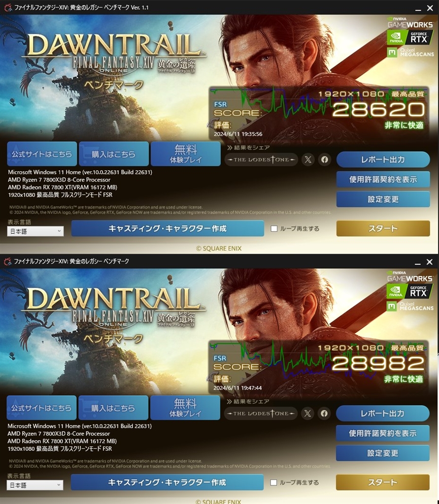Share the 28982 result on Facebook

point(324,413)
